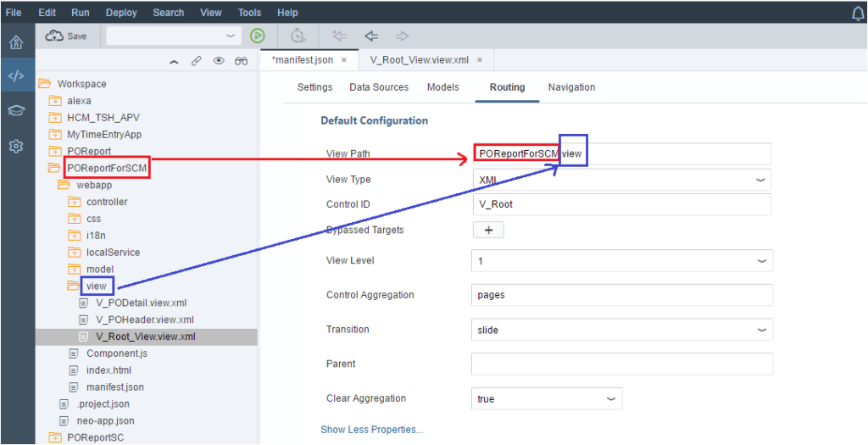The image size is (868, 445).
Task: Select the POReportForSCM project folder
Action: 108,168
